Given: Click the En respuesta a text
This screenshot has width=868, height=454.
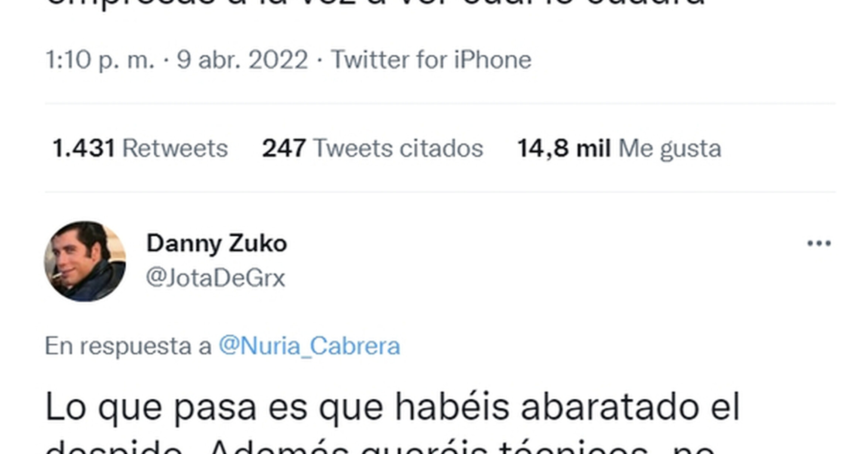Looking at the screenshot, I should pos(129,346).
